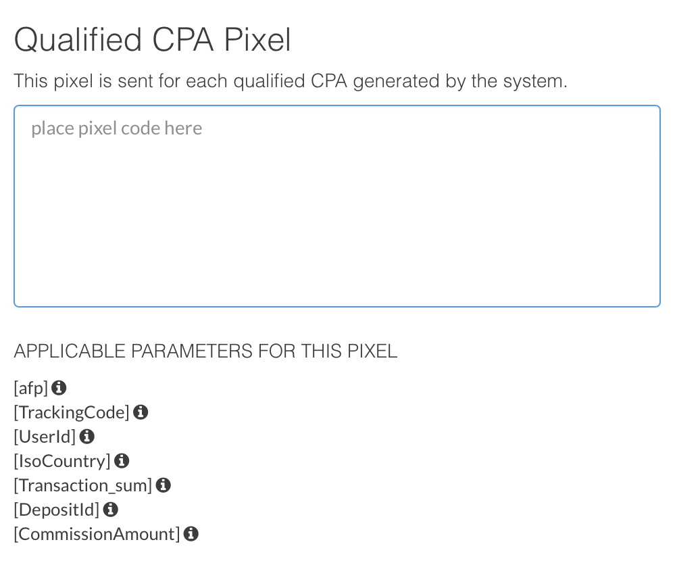Click the [IsoCountry] parameter text
Image resolution: width=700 pixels, height=588 pixels.
pyautogui.click(x=62, y=461)
